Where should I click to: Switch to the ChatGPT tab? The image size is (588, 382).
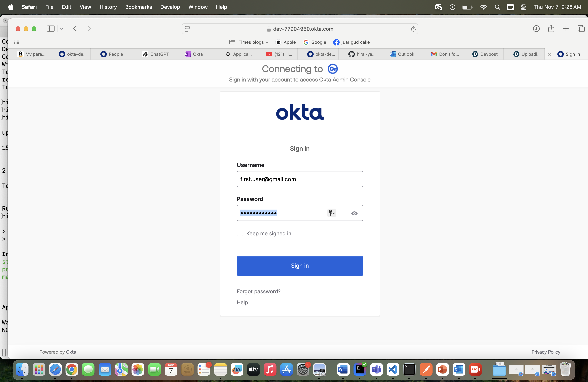tap(156, 54)
